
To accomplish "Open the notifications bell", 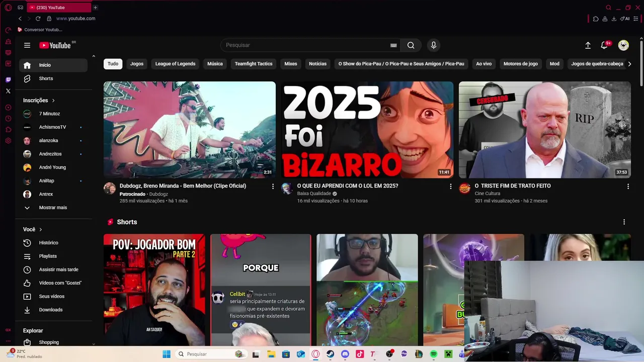I will [x=605, y=45].
